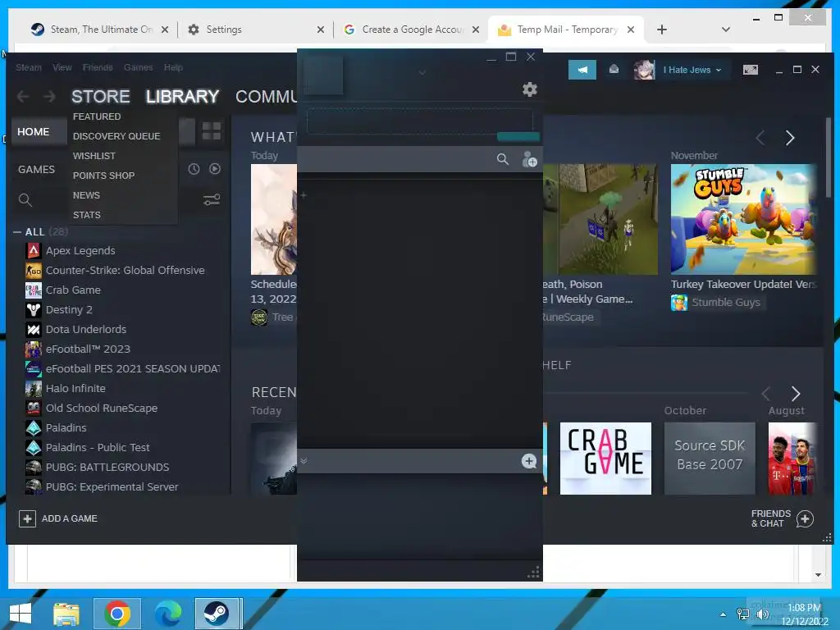840x630 pixels.
Task: Open Microsoft Edge from taskbar
Action: point(167,614)
